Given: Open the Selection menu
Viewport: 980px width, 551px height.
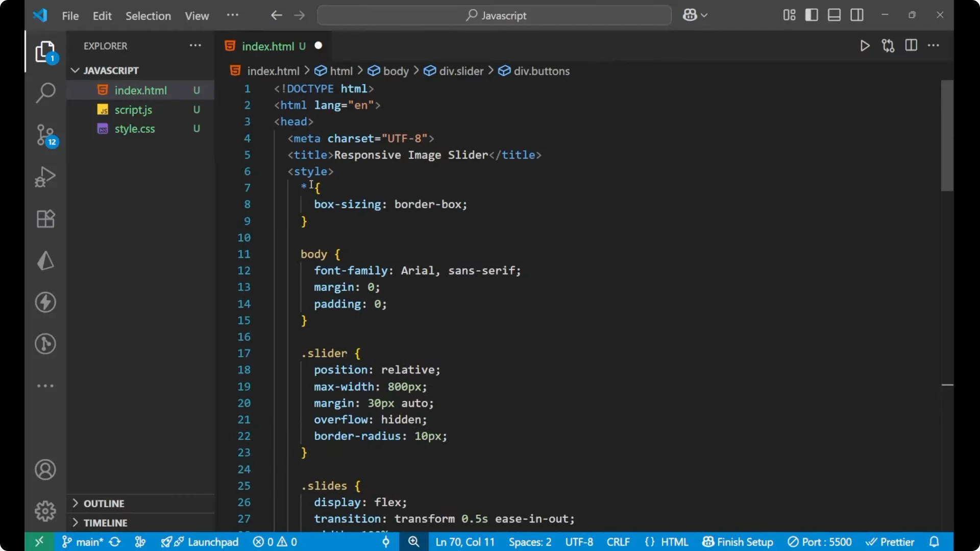Looking at the screenshot, I should pyautogui.click(x=148, y=16).
